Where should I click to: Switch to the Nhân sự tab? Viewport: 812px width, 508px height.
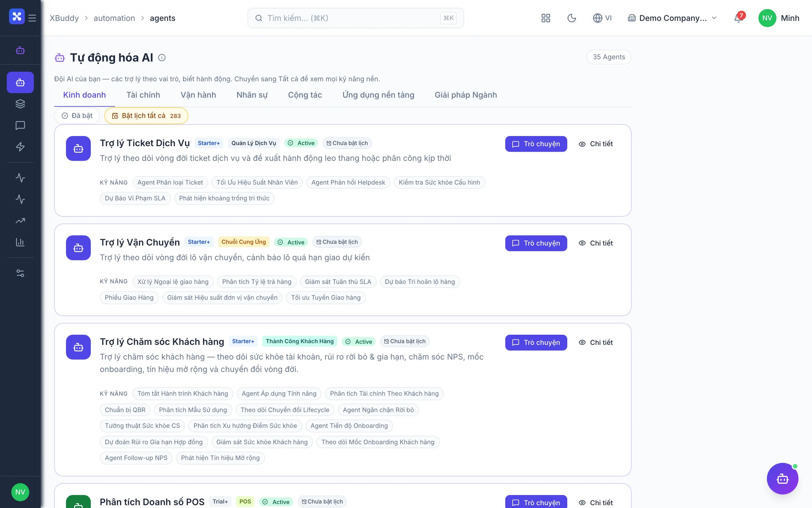click(252, 95)
